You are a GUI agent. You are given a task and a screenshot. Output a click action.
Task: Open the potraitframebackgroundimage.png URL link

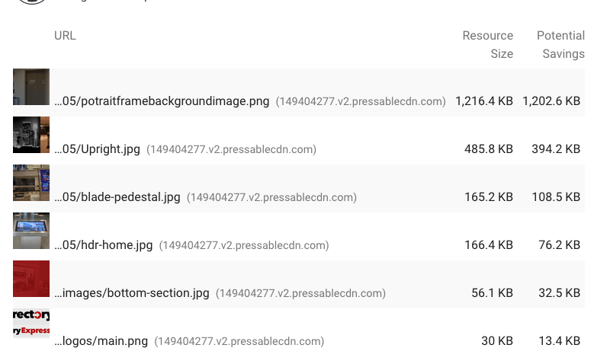click(x=162, y=101)
